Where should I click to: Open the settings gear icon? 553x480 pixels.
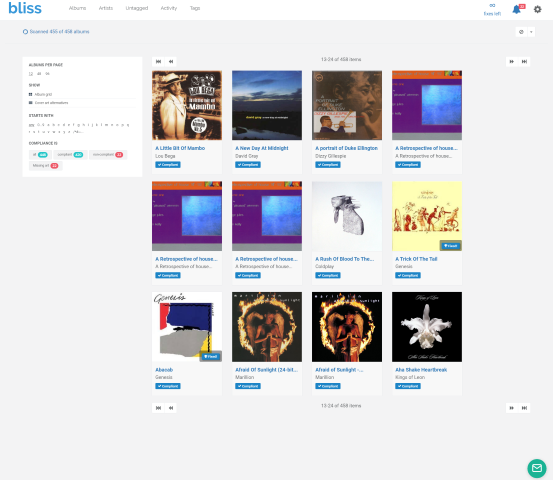pyautogui.click(x=537, y=10)
